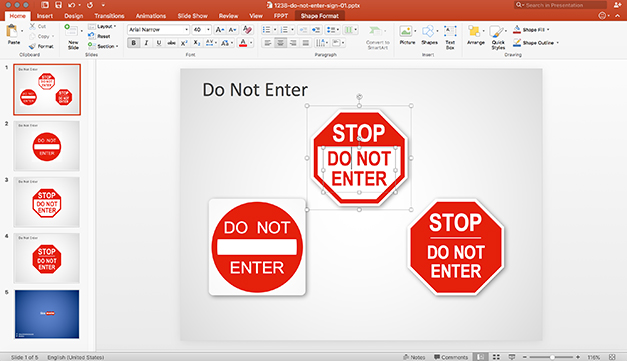Click the Cut scissors icon
The height and width of the screenshot is (361, 627).
pos(32,26)
